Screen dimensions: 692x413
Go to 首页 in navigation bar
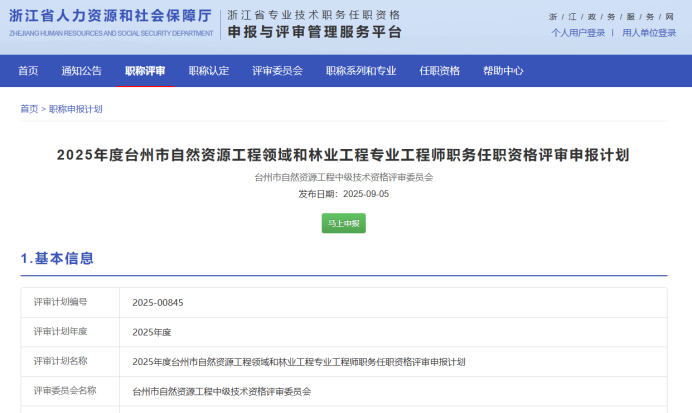point(28,71)
